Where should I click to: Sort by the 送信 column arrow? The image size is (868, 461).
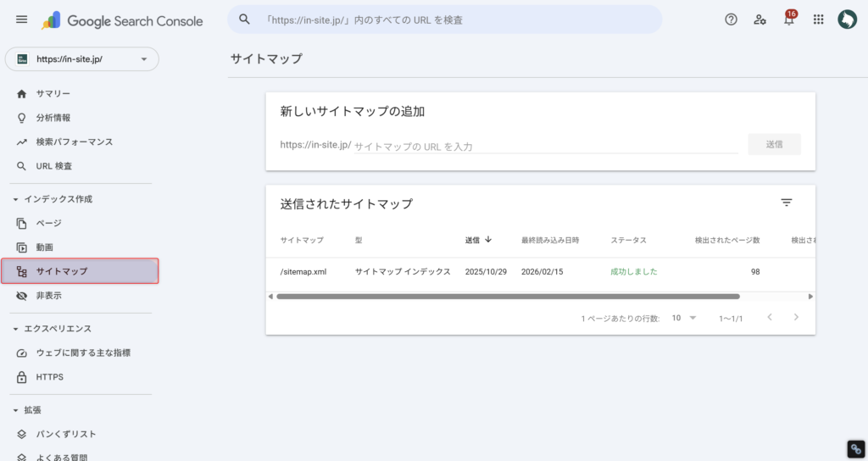488,240
